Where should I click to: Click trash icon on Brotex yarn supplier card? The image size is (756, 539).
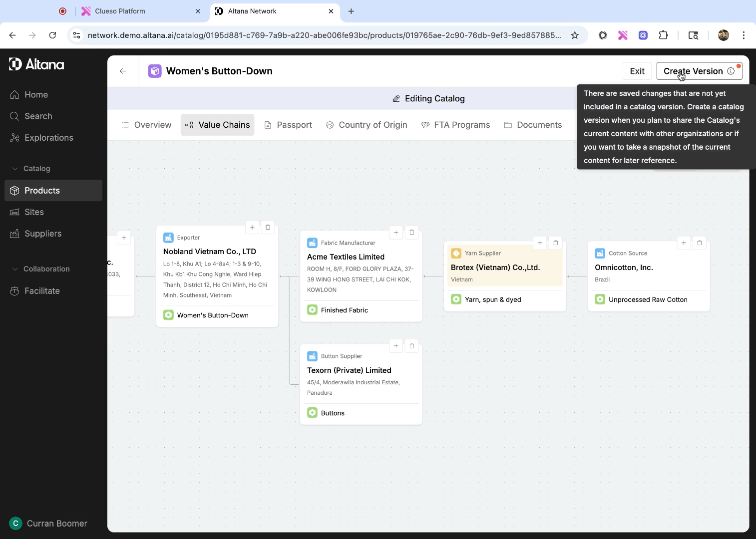point(555,243)
